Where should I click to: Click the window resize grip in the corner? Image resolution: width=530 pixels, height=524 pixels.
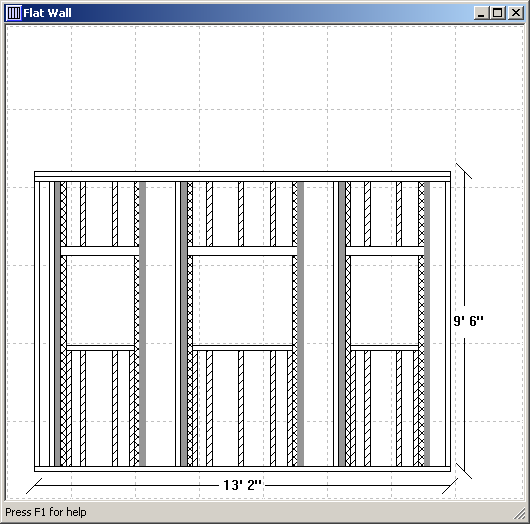click(x=520, y=514)
